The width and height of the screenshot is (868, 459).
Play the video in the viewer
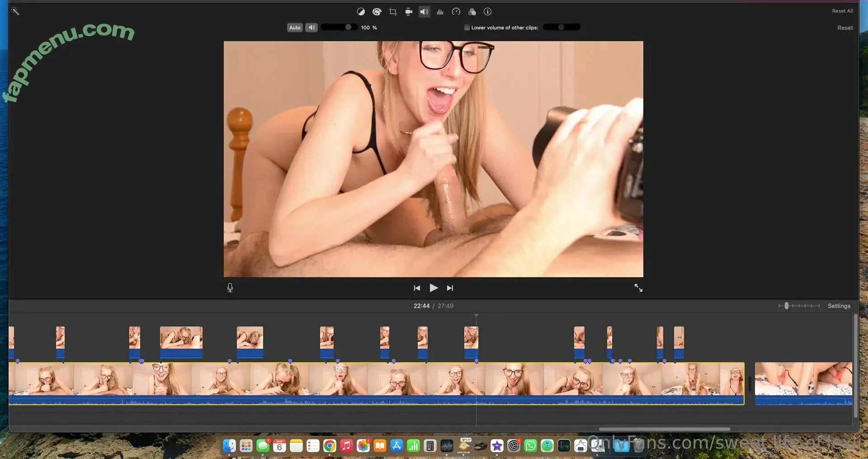[x=434, y=288]
